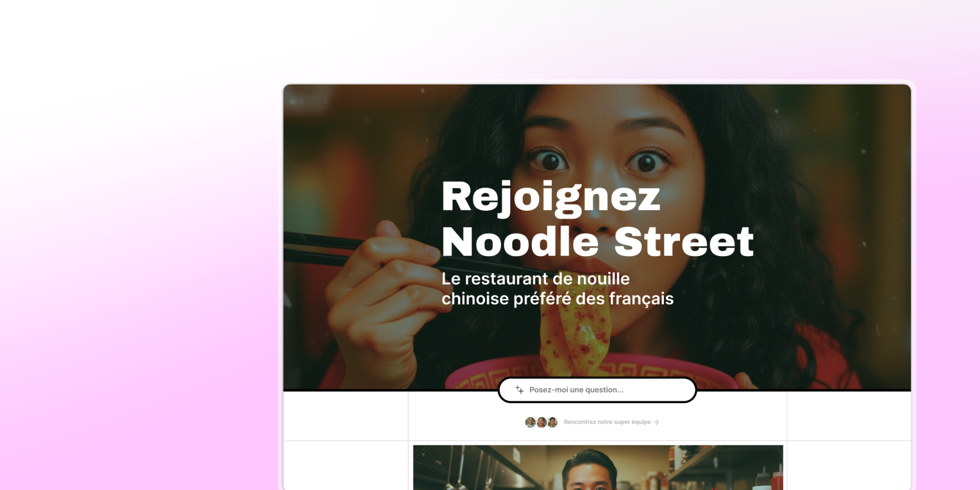Click the "Rejoignez" heading word
This screenshot has width=980, height=490.
click(x=551, y=198)
